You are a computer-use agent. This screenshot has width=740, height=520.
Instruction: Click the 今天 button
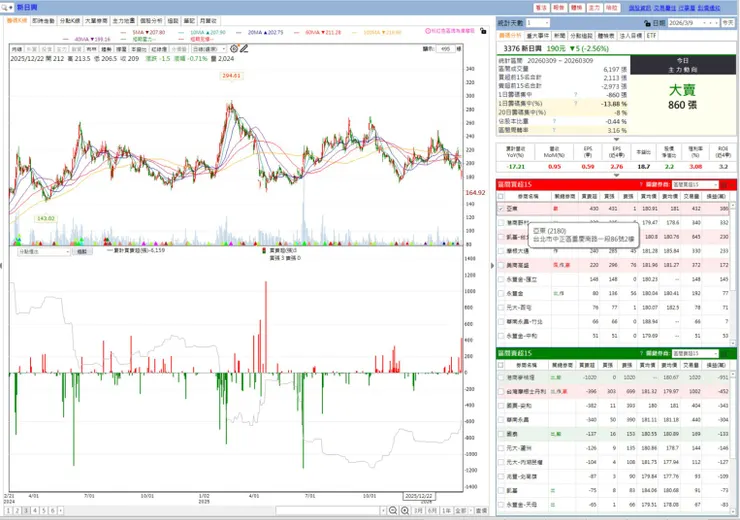pyautogui.click(x=729, y=23)
